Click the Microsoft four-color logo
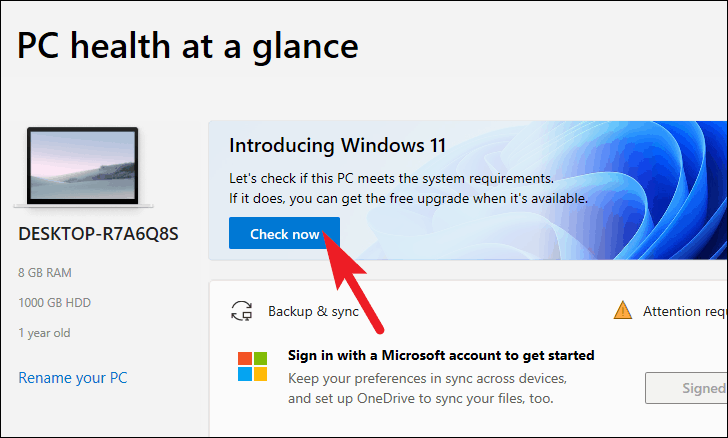 click(253, 366)
